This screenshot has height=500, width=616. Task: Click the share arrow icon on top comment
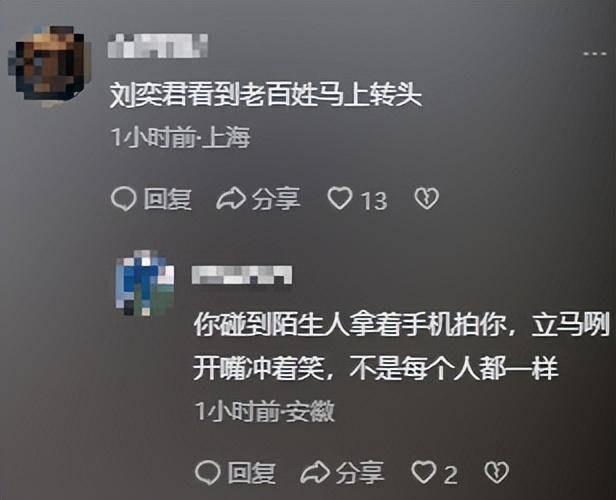click(231, 198)
